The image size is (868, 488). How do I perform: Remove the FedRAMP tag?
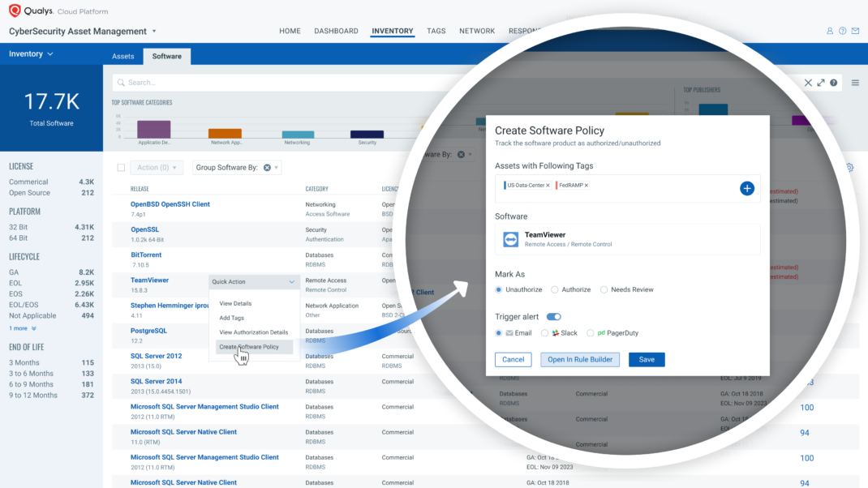pos(587,186)
